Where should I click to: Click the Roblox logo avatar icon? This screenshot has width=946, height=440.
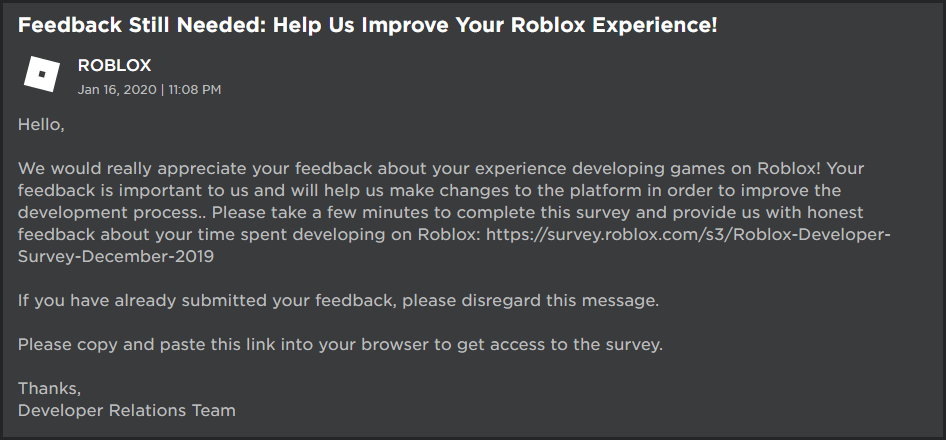pyautogui.click(x=42, y=75)
